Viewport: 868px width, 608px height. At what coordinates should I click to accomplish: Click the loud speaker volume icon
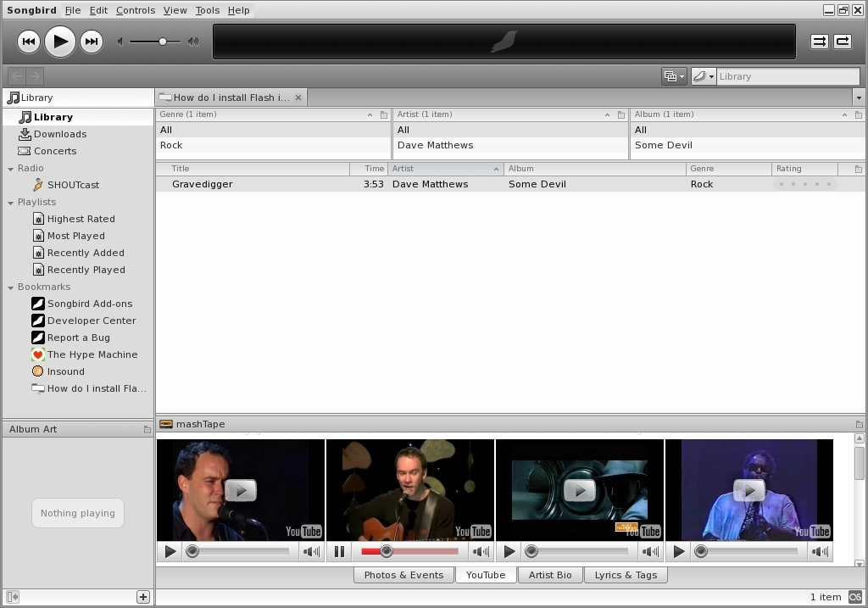pos(193,42)
